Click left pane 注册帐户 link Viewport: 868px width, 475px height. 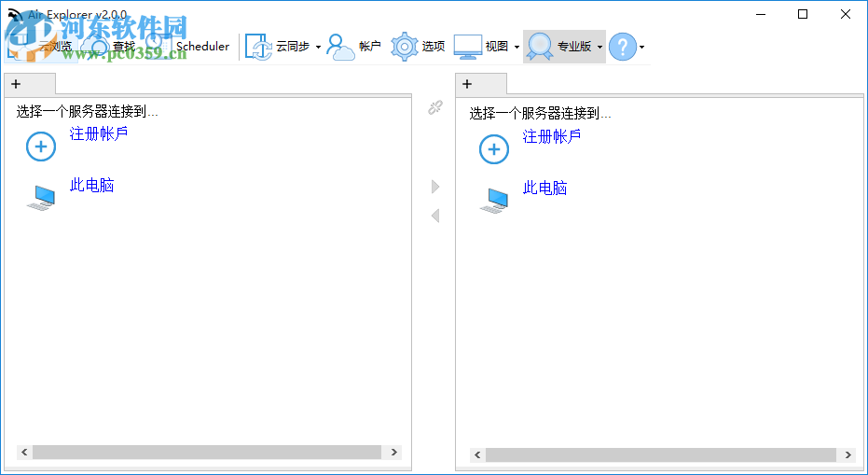[99, 133]
